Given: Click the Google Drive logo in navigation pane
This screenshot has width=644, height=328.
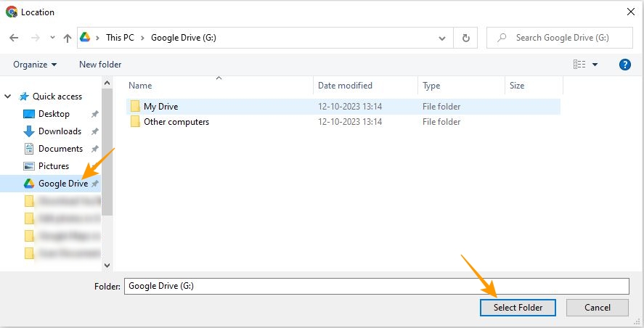Looking at the screenshot, I should [x=29, y=184].
